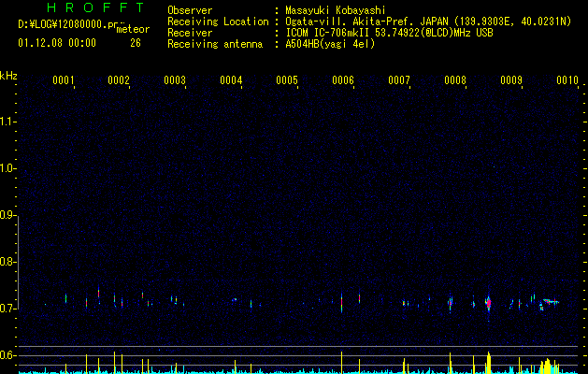Click time marker 0004
Image resolution: width=588 pixels, height=374 pixels.
tap(231, 80)
